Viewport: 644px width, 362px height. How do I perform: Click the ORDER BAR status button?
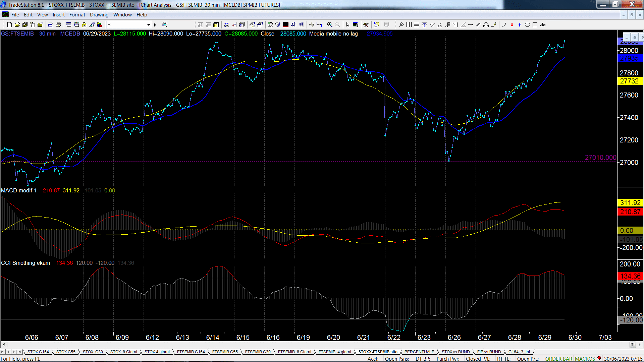tap(558, 359)
